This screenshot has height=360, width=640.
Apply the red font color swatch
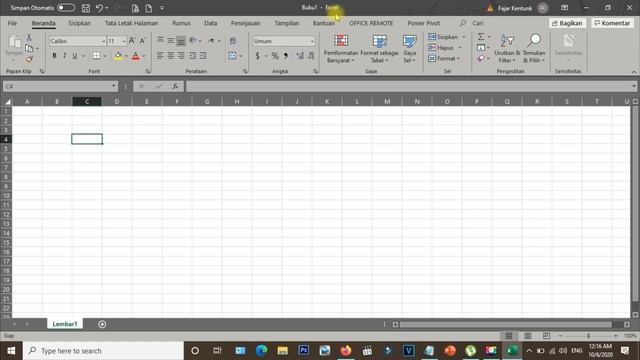pyautogui.click(x=136, y=56)
